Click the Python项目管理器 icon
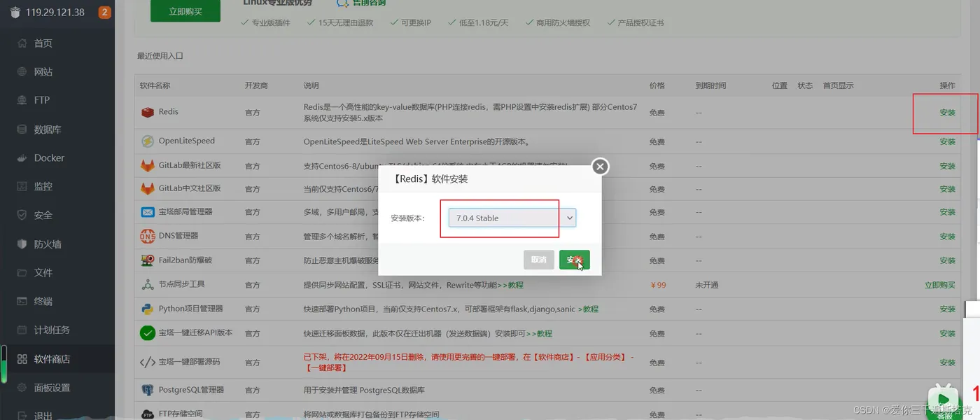The width and height of the screenshot is (980, 420). click(x=147, y=309)
